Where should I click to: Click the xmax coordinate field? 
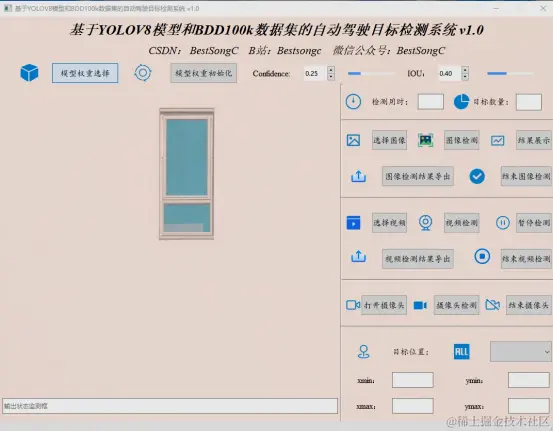[413, 406]
